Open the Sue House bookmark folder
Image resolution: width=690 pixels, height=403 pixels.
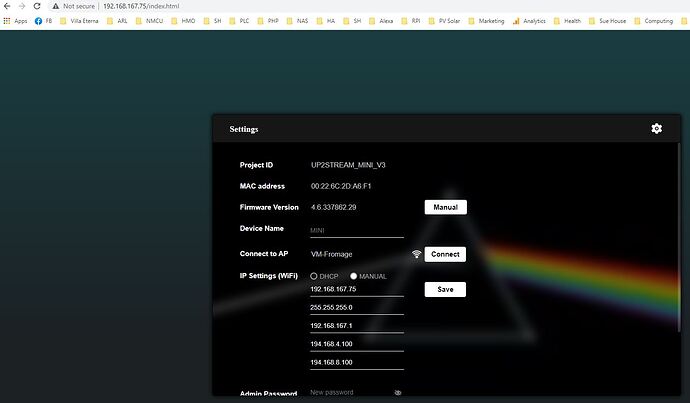click(x=607, y=21)
